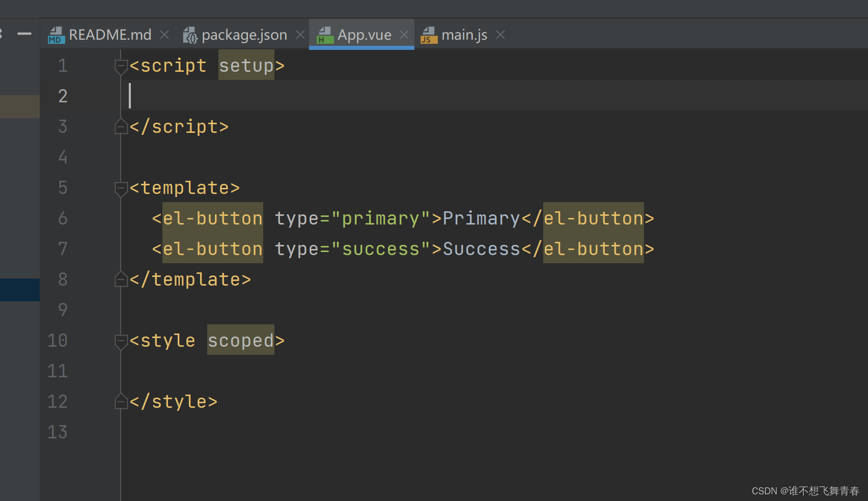Screen dimensions: 868x501
Task: Click line number 13 in gutter
Action: [x=58, y=432]
